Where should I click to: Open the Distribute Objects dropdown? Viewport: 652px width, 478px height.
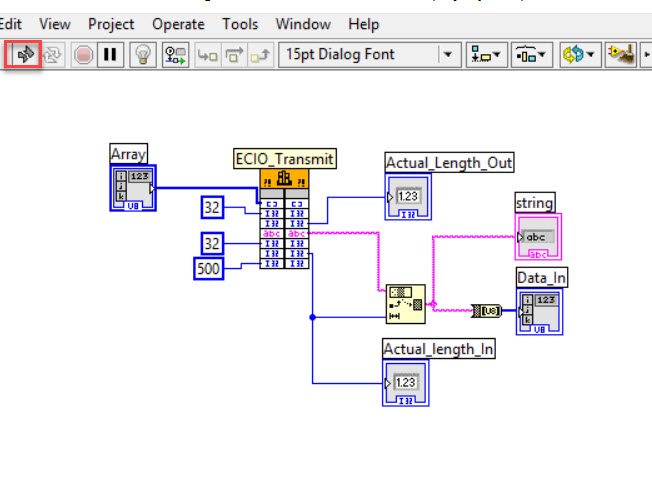(x=531, y=54)
